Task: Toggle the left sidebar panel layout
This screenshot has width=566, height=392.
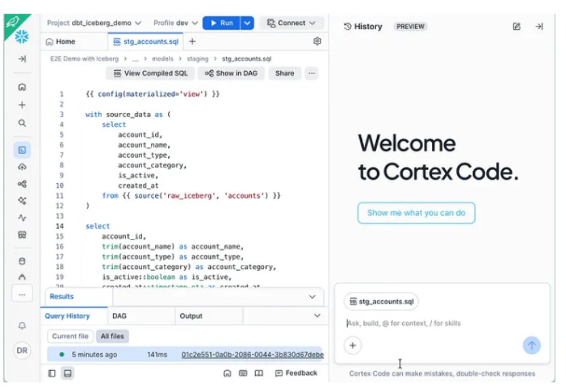Action: point(52,373)
